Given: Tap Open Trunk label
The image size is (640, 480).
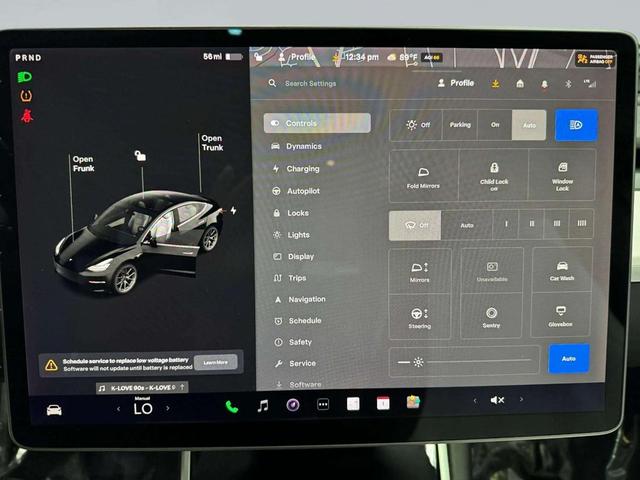Looking at the screenshot, I should pyautogui.click(x=212, y=143).
